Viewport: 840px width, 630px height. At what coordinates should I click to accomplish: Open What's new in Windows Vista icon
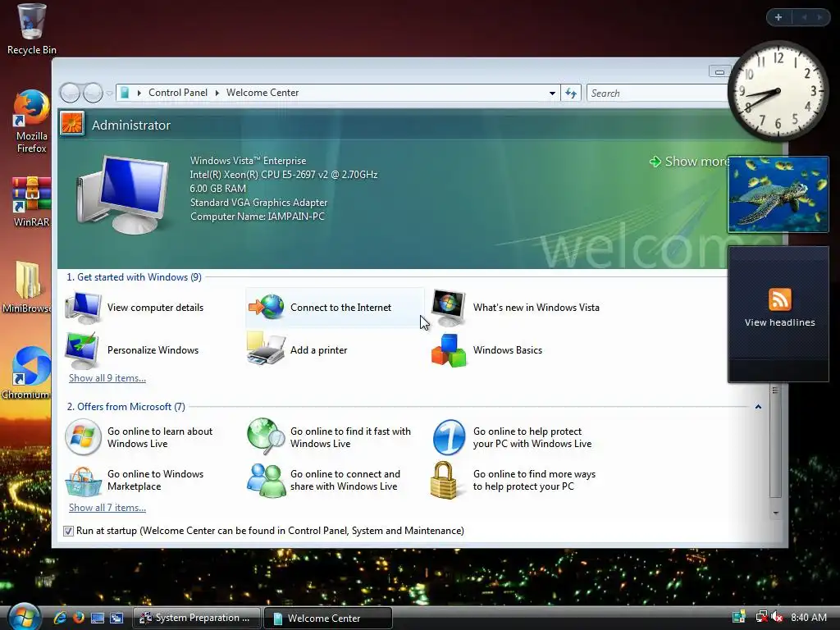click(449, 308)
